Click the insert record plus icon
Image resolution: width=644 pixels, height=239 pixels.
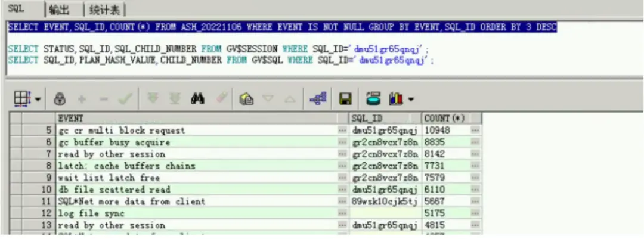pyautogui.click(x=82, y=99)
